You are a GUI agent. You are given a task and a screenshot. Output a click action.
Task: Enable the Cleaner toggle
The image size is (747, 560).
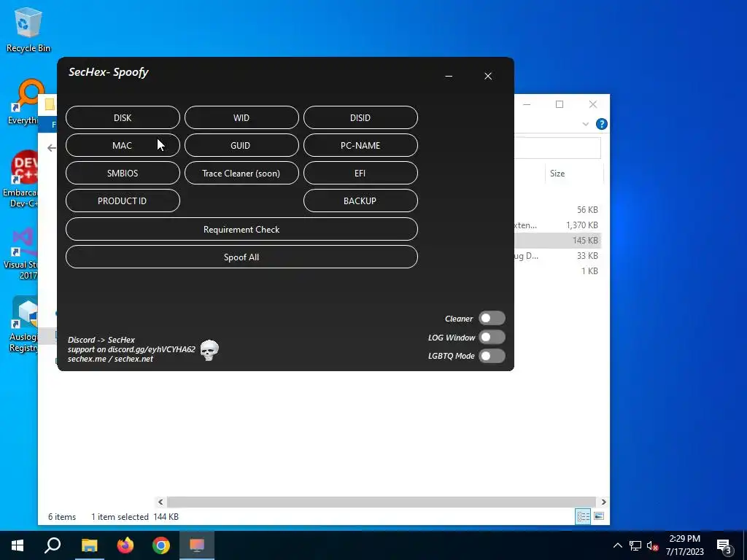pyautogui.click(x=492, y=318)
